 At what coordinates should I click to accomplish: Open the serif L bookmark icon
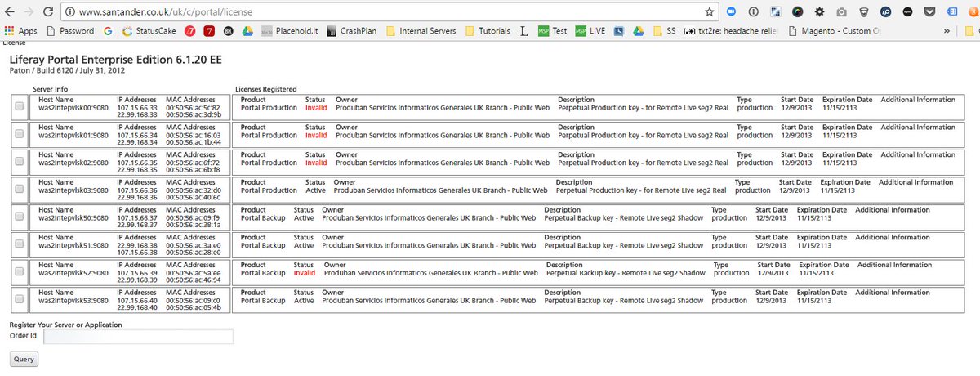[x=526, y=31]
